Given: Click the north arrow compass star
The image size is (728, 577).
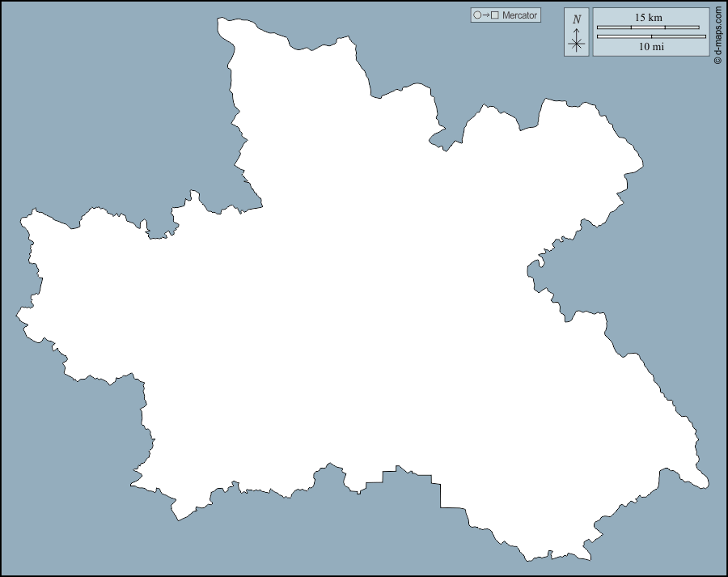Looking at the screenshot, I should (x=577, y=44).
